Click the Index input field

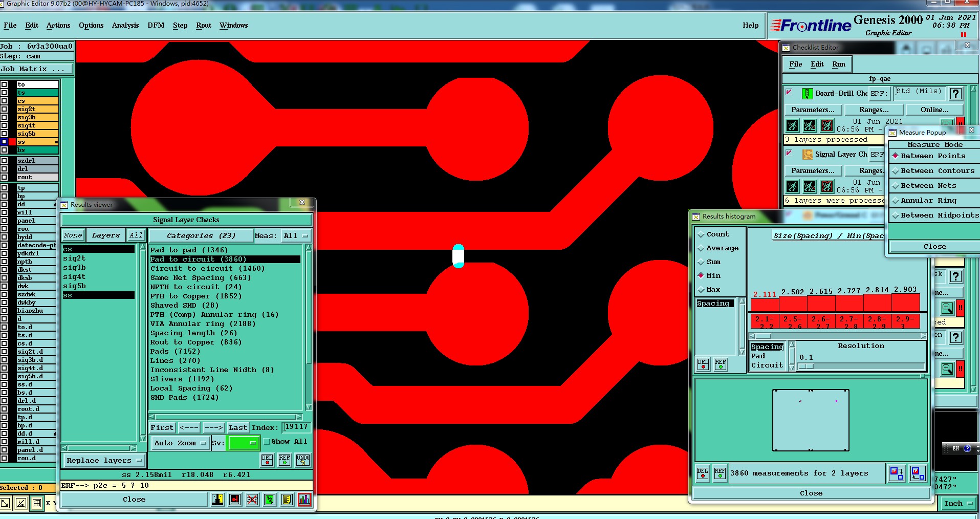(x=296, y=427)
